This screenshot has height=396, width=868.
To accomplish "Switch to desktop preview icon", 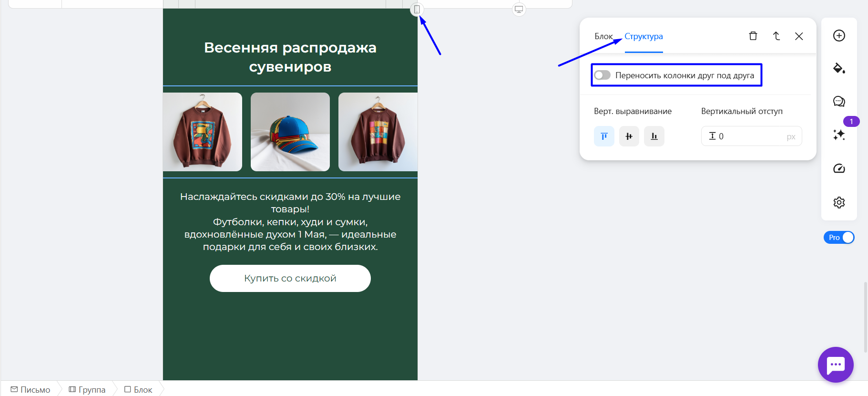I will coord(519,10).
